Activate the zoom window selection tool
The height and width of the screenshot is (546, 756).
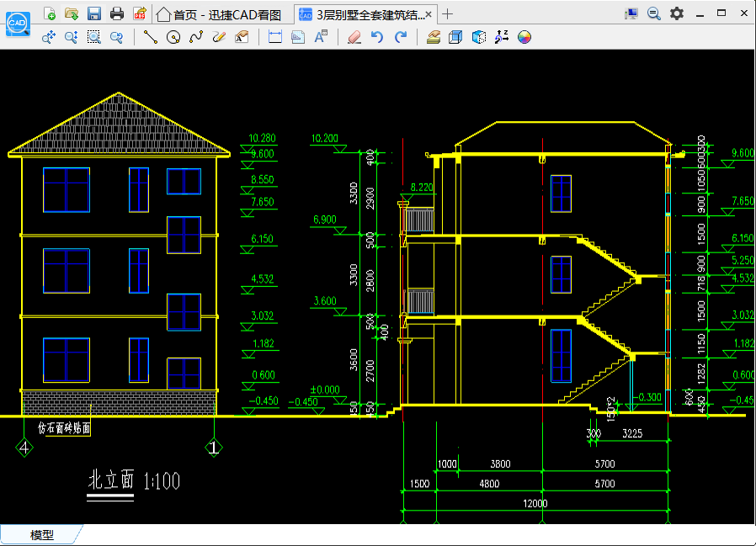click(x=93, y=37)
